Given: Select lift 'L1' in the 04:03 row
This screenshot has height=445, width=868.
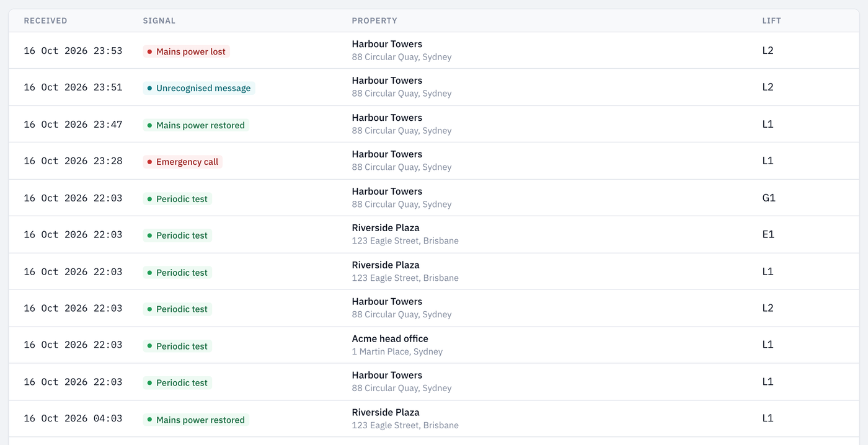Looking at the screenshot, I should [x=768, y=419].
